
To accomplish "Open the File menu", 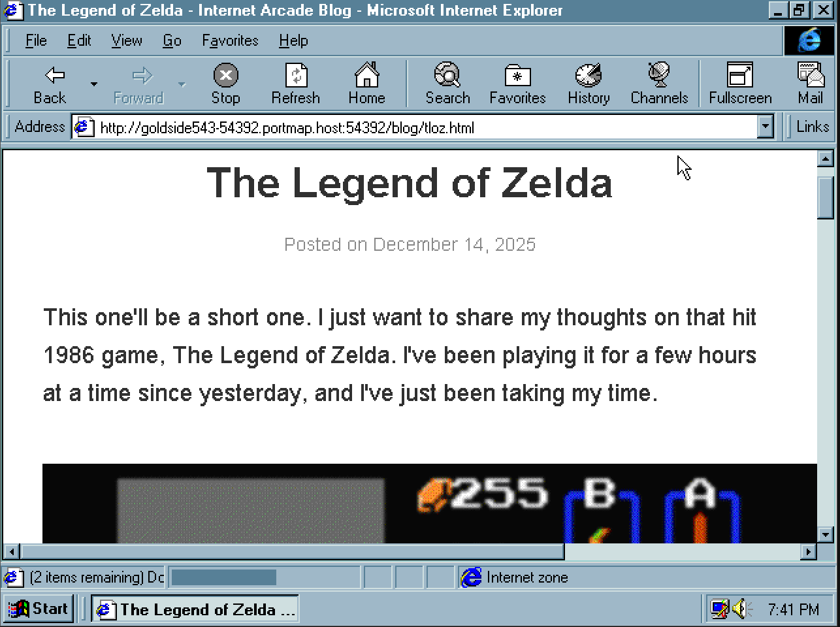I will click(x=36, y=40).
